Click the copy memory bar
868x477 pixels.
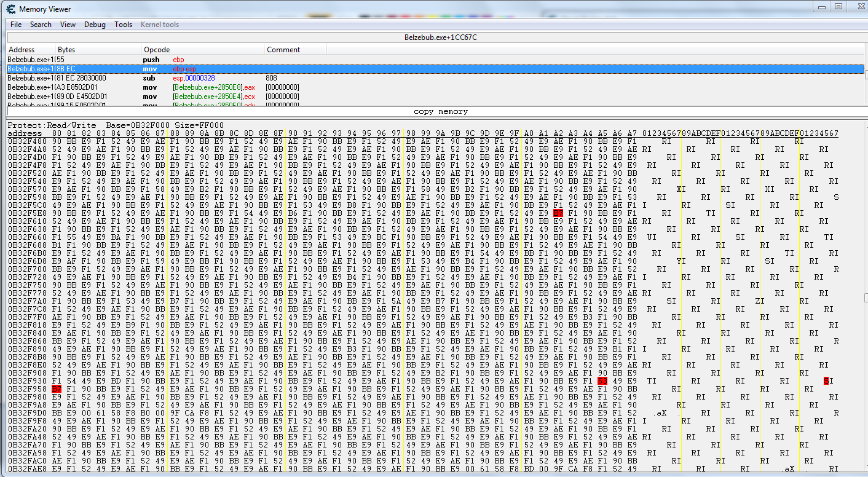point(440,111)
